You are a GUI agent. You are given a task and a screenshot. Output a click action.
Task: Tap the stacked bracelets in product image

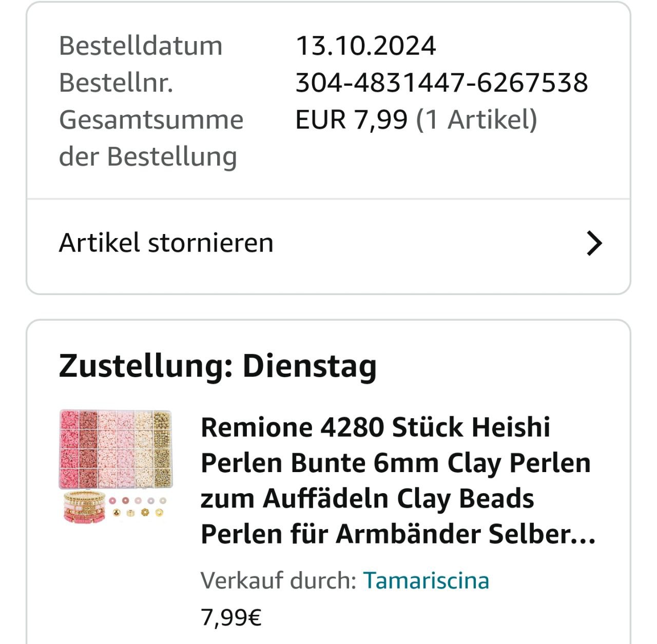(x=84, y=507)
